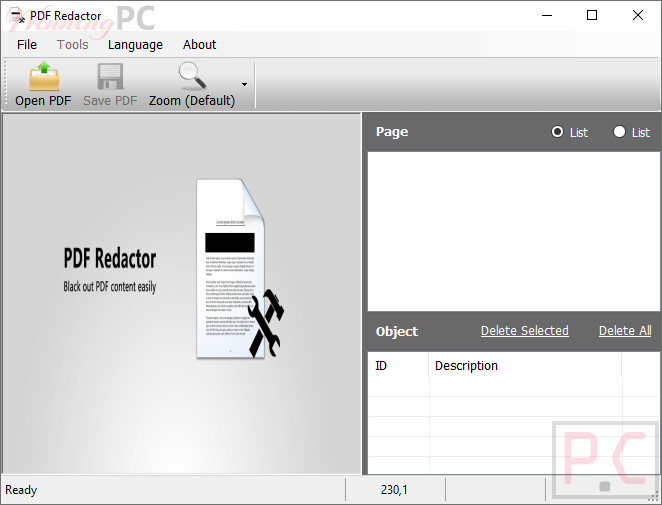The width and height of the screenshot is (662, 505).
Task: Open the File menu
Action: coord(27,44)
